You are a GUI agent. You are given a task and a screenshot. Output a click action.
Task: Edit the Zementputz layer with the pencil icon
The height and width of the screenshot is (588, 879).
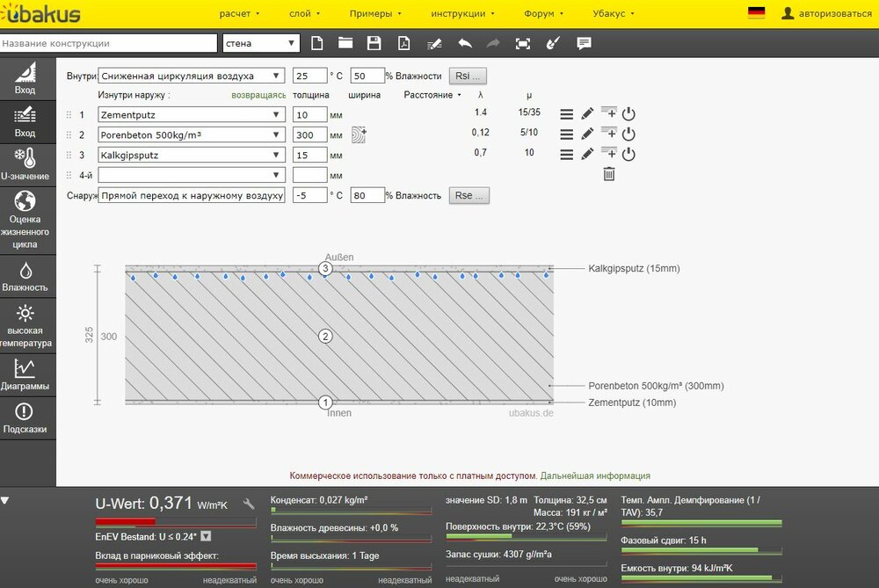588,114
